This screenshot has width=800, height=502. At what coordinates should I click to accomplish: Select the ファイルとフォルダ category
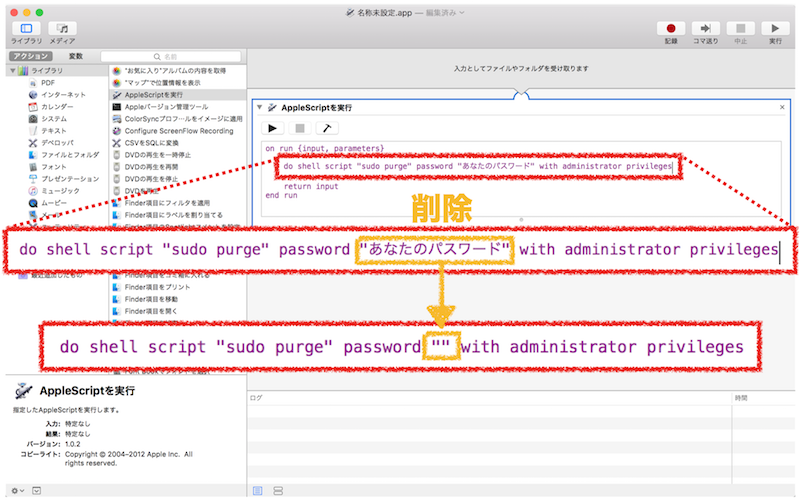pyautogui.click(x=70, y=155)
